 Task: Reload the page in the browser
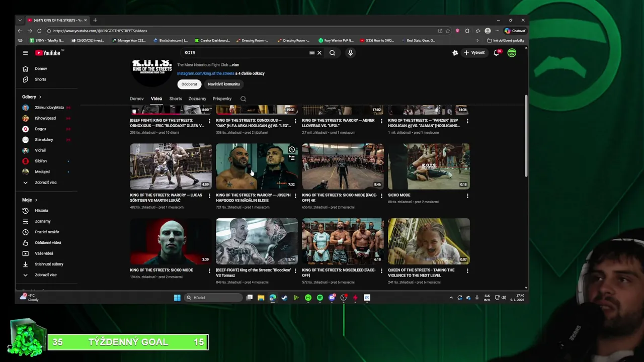coord(40,31)
